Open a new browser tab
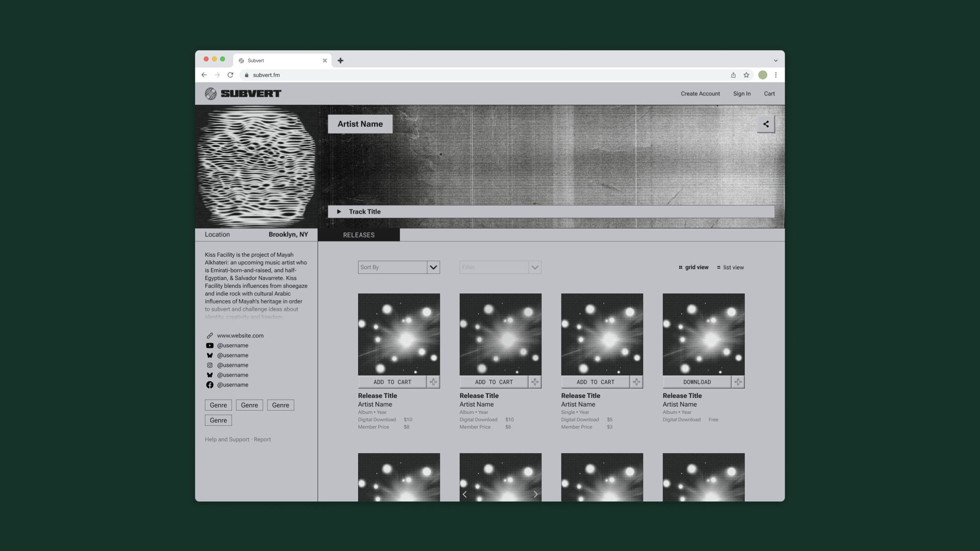980x551 pixels. [x=341, y=61]
